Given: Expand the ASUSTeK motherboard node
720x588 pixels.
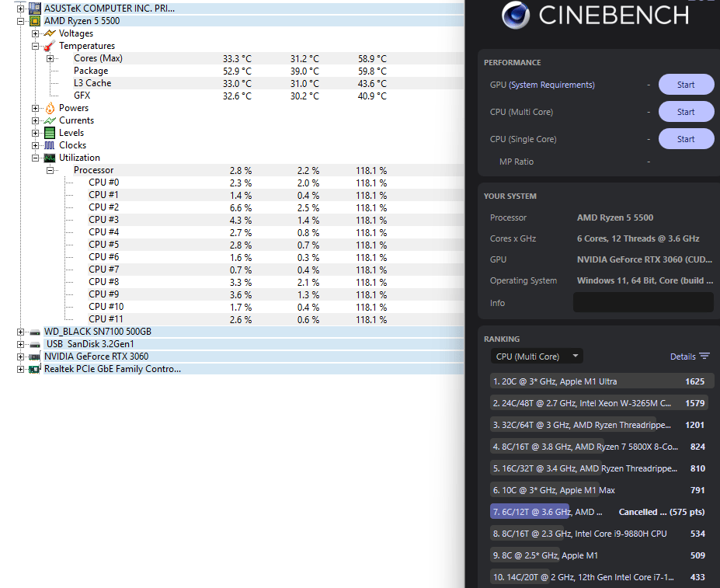Looking at the screenshot, I should click(x=20, y=9).
